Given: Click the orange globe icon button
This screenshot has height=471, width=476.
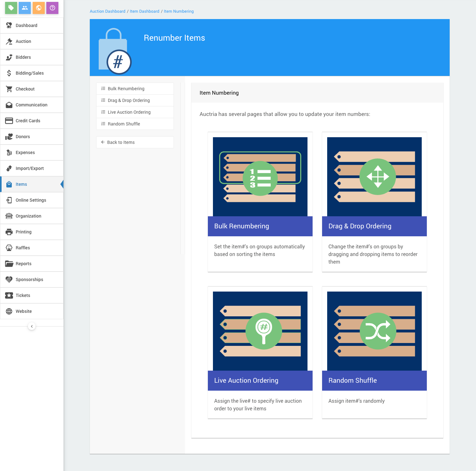Looking at the screenshot, I should 38,8.
